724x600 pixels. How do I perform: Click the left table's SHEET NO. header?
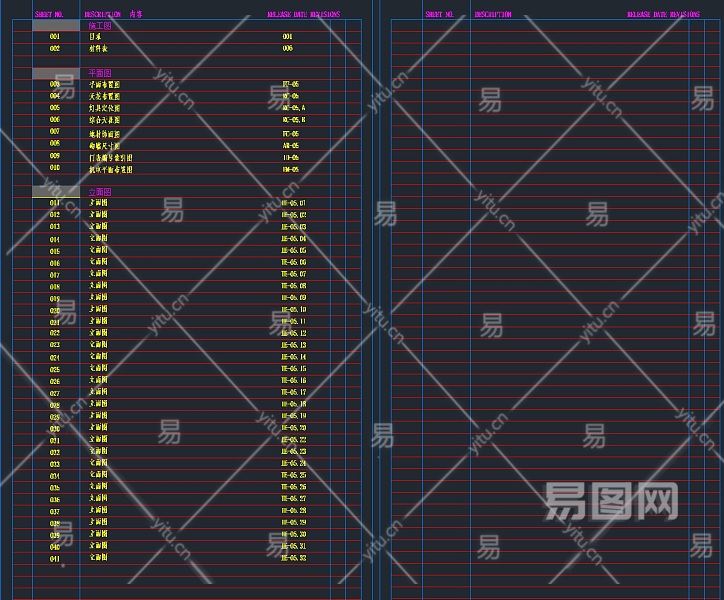point(49,15)
